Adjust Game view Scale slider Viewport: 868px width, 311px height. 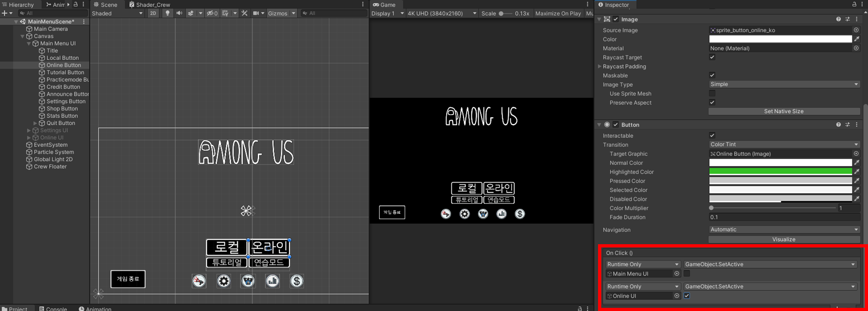point(505,13)
